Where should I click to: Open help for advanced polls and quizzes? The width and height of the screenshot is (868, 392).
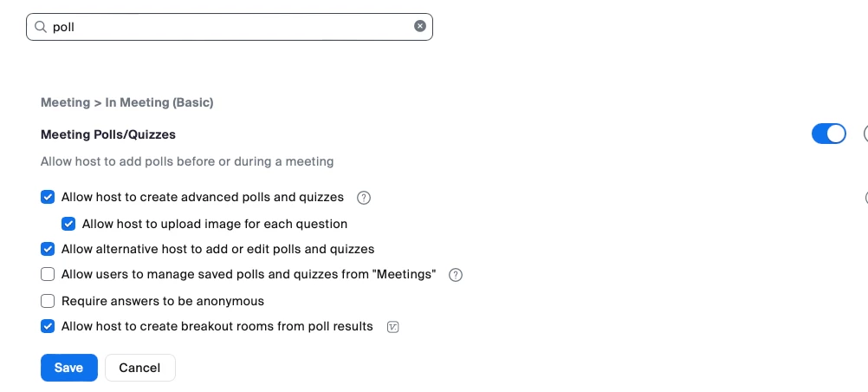pyautogui.click(x=364, y=198)
